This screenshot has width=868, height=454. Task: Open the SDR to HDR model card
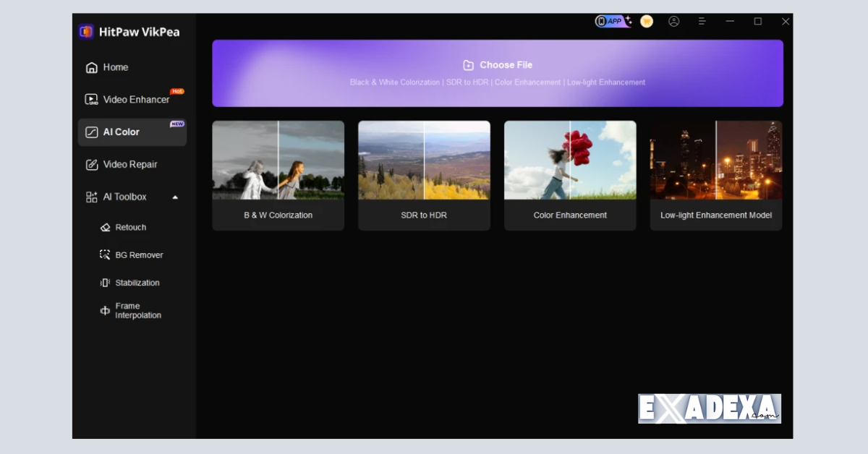[x=424, y=175]
